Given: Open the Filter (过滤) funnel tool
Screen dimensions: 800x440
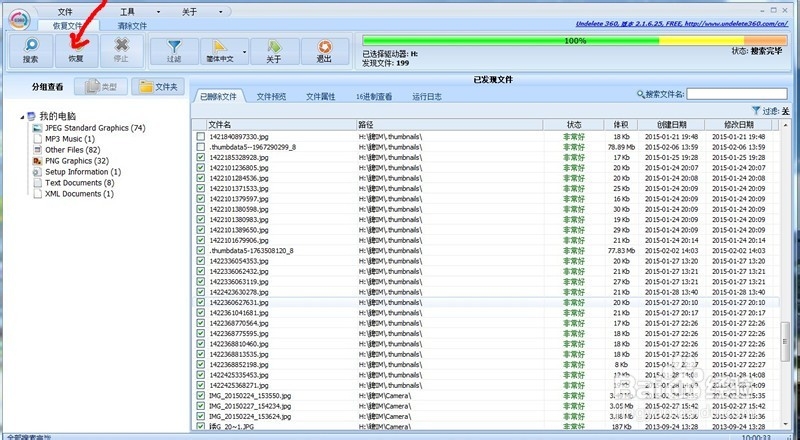Looking at the screenshot, I should pyautogui.click(x=174, y=51).
